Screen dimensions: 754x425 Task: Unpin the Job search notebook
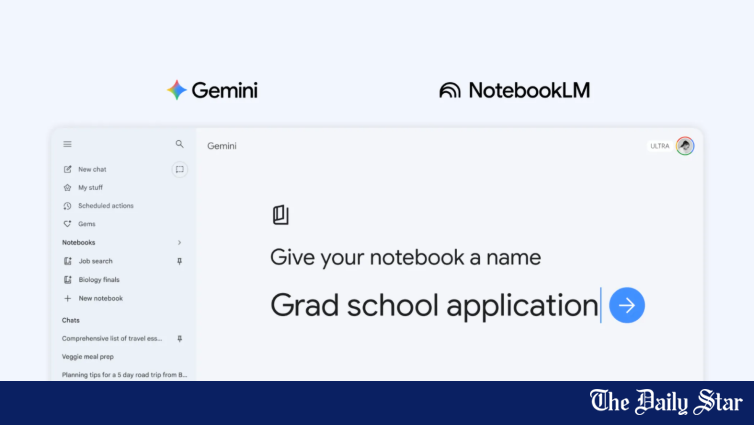click(179, 261)
